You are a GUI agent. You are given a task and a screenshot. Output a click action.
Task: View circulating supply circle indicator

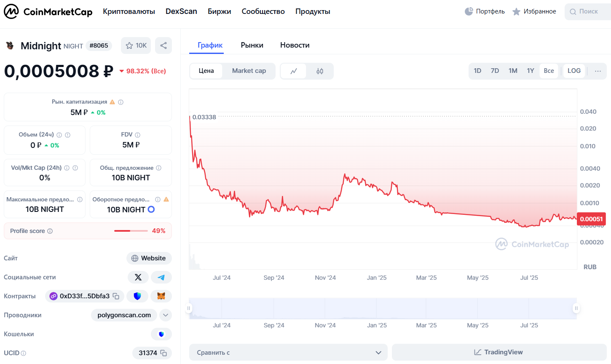tap(151, 209)
